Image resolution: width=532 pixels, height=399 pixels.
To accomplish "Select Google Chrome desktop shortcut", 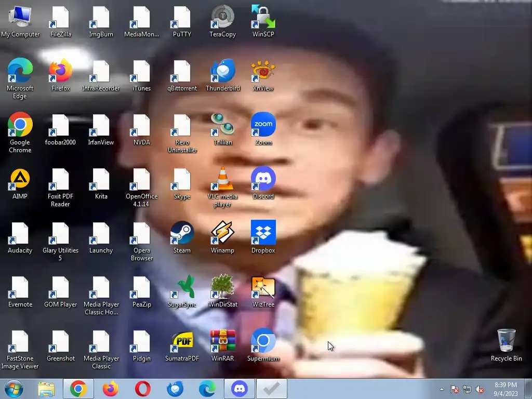I will (x=20, y=132).
